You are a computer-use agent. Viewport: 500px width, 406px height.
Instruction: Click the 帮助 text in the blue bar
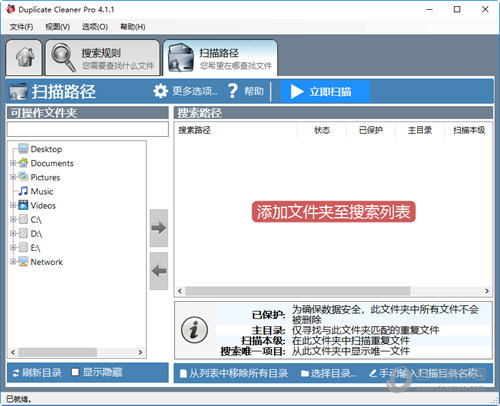254,91
